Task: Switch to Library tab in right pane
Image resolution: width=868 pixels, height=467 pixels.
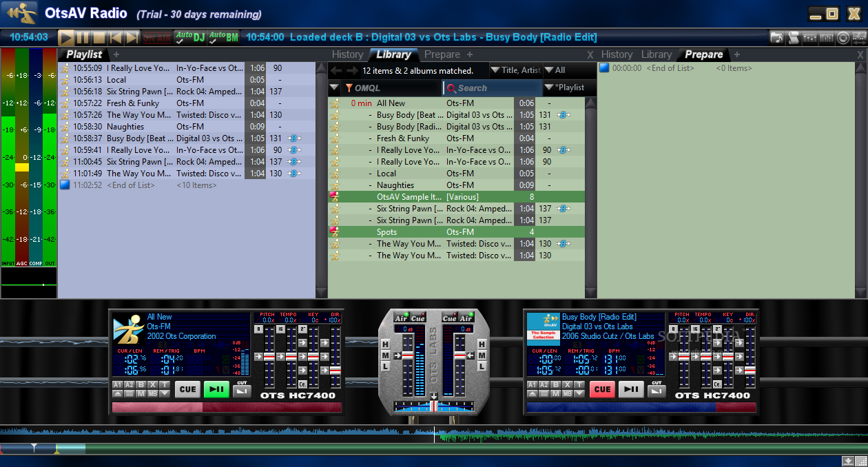Action: (x=657, y=54)
